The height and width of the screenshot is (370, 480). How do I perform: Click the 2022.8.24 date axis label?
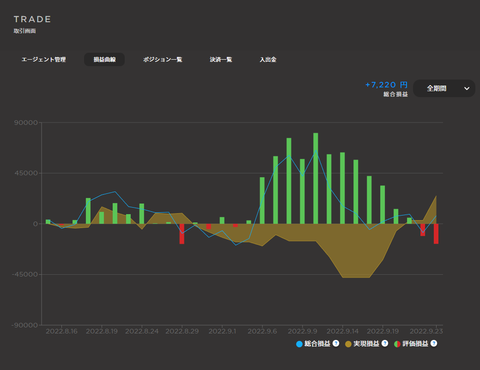tap(142, 331)
